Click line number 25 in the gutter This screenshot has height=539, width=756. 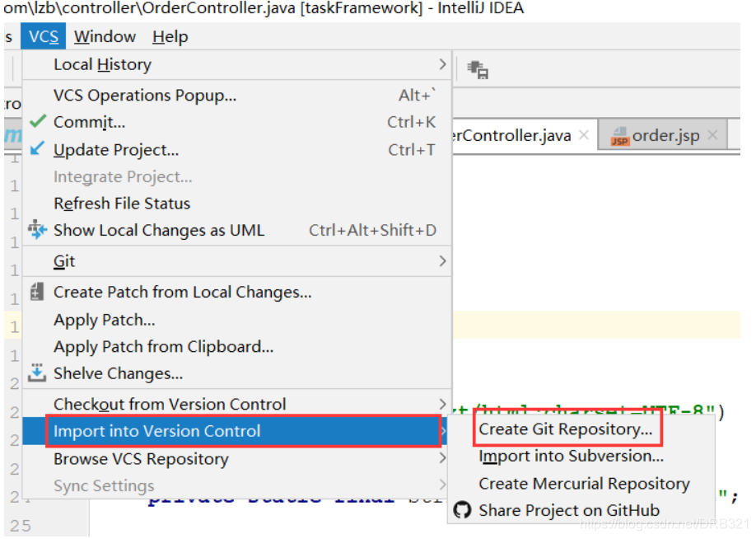[x=21, y=526]
